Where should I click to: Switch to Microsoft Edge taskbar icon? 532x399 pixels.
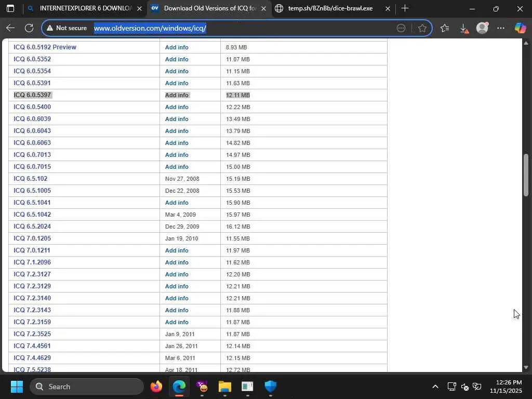[x=179, y=387]
